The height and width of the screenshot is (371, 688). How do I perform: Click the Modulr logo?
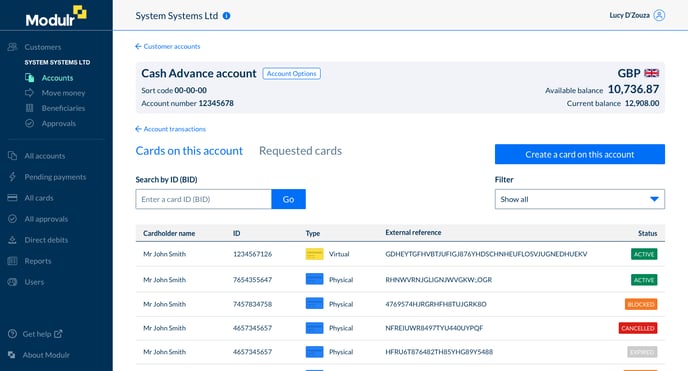(x=56, y=16)
